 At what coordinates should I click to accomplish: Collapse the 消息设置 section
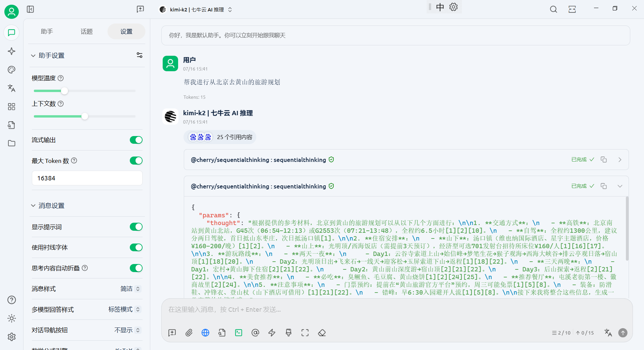click(33, 205)
